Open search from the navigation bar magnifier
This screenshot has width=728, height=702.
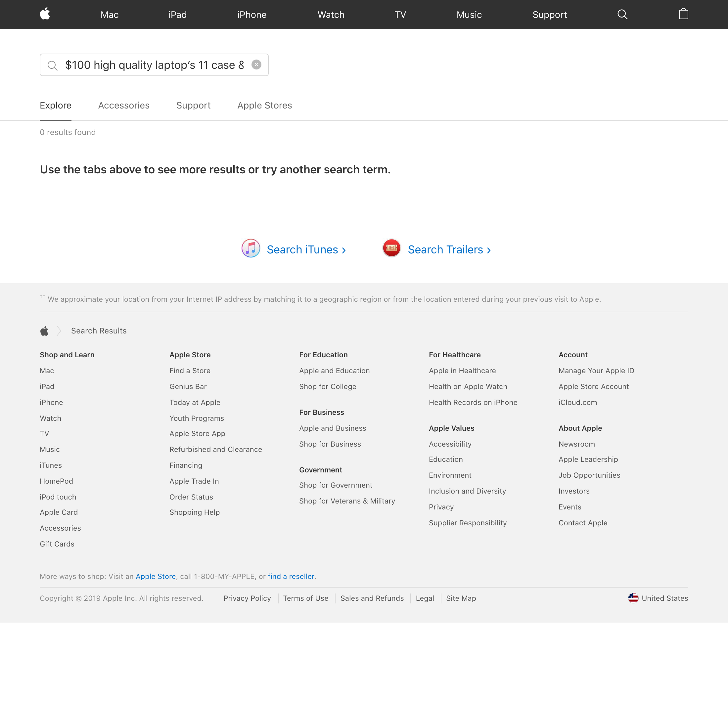pos(622,15)
